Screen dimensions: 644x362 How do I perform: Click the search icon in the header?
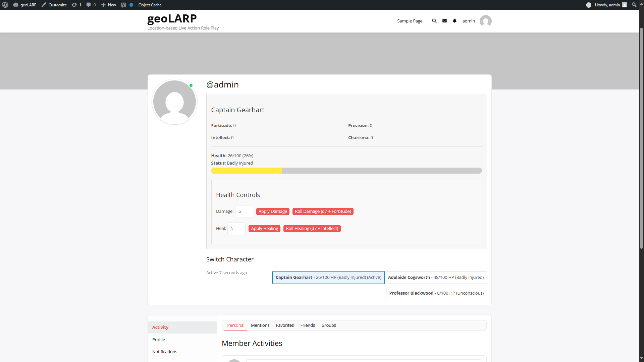(434, 21)
